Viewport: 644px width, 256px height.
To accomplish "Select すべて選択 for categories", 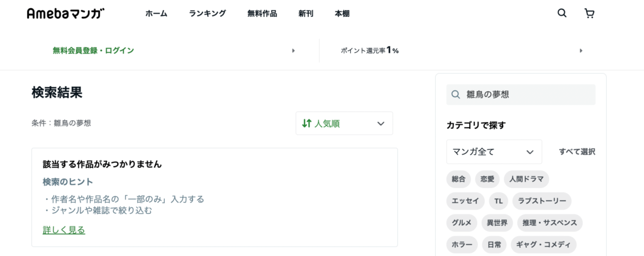I will coord(577,152).
